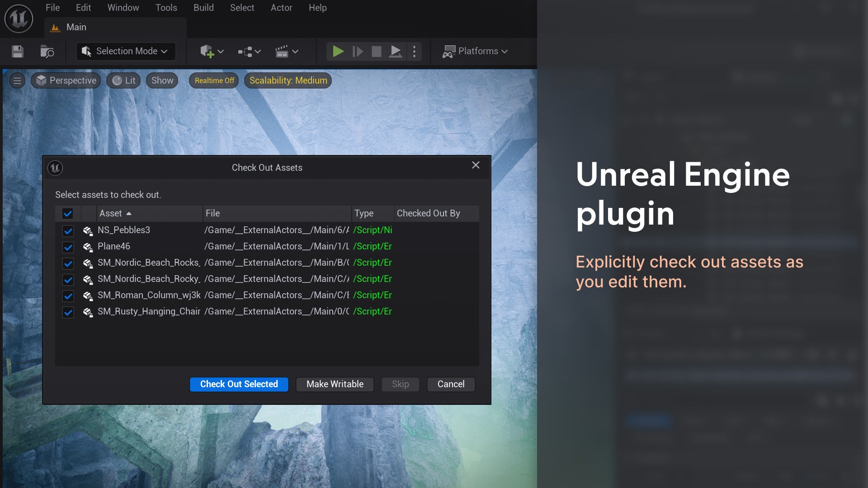Select the Plane46 asset name
Image resolution: width=868 pixels, height=488 pixels.
[x=113, y=246]
